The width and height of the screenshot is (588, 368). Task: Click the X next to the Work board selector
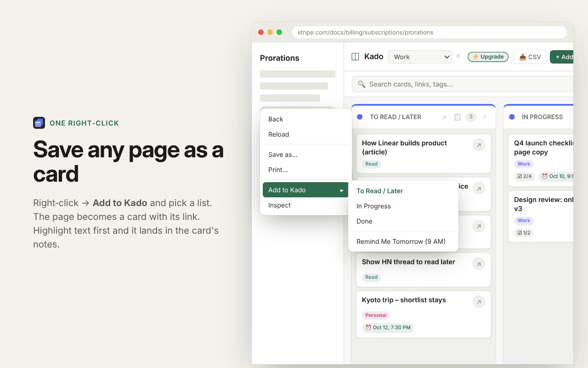(x=458, y=56)
